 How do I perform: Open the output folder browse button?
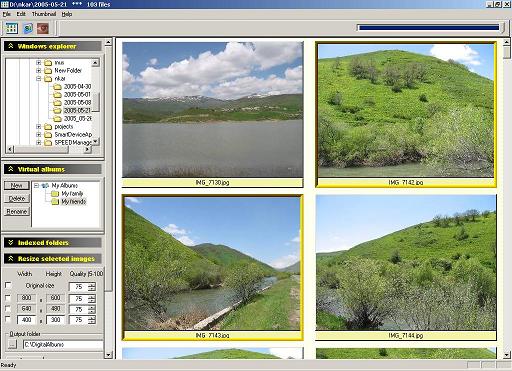coord(12,344)
